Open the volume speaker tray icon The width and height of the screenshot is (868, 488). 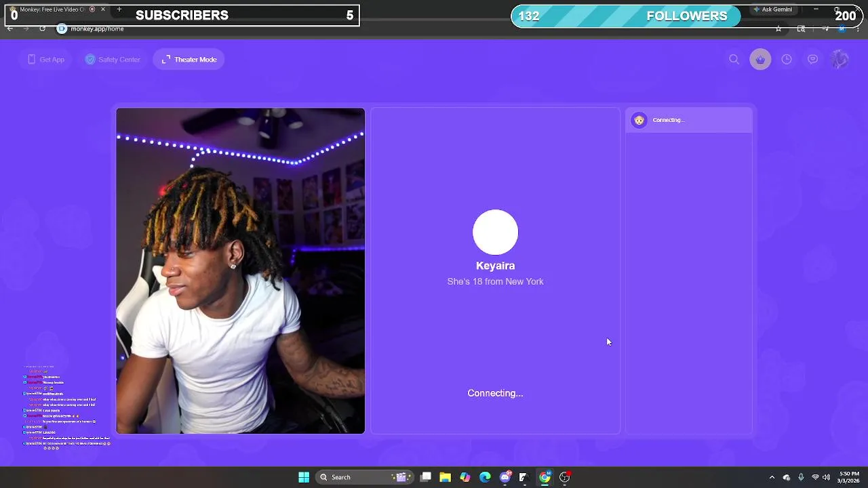(x=826, y=477)
